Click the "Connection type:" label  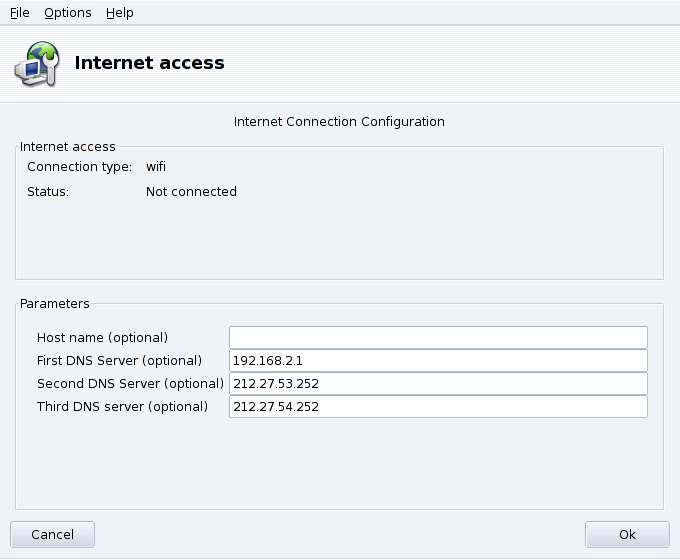click(79, 167)
